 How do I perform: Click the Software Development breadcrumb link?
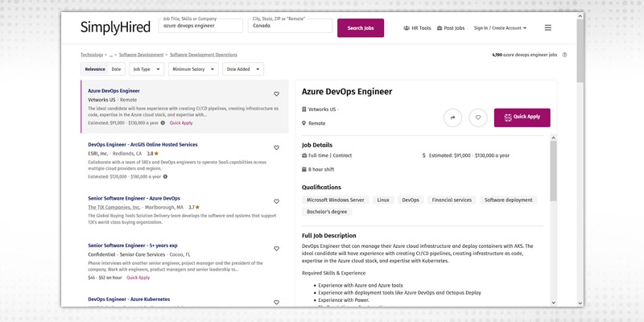click(141, 55)
